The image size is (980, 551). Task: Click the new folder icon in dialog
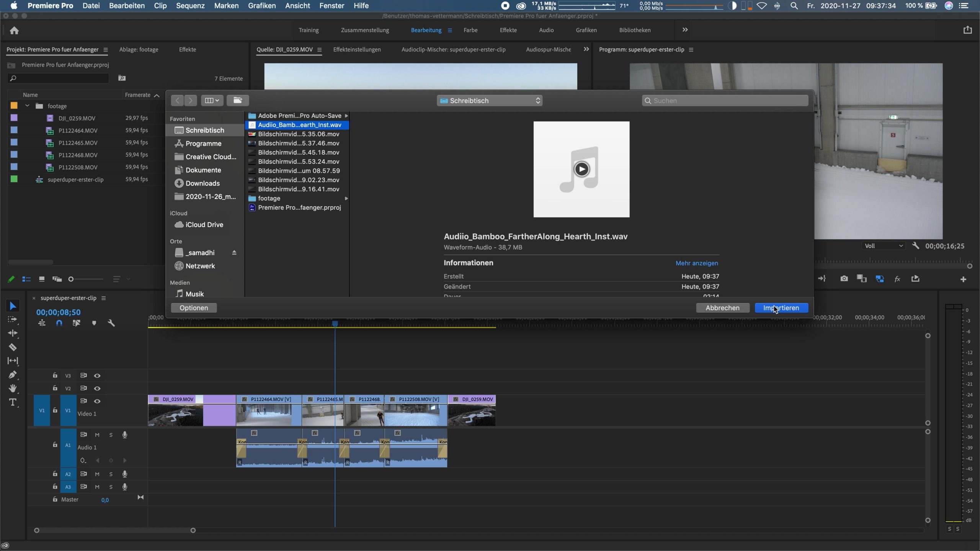tap(238, 100)
